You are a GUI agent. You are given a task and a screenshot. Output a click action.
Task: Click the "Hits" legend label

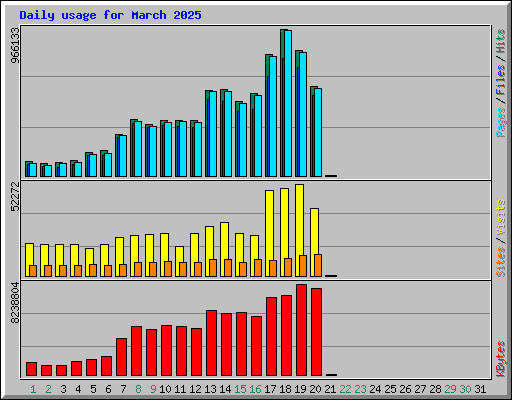pyautogui.click(x=500, y=41)
